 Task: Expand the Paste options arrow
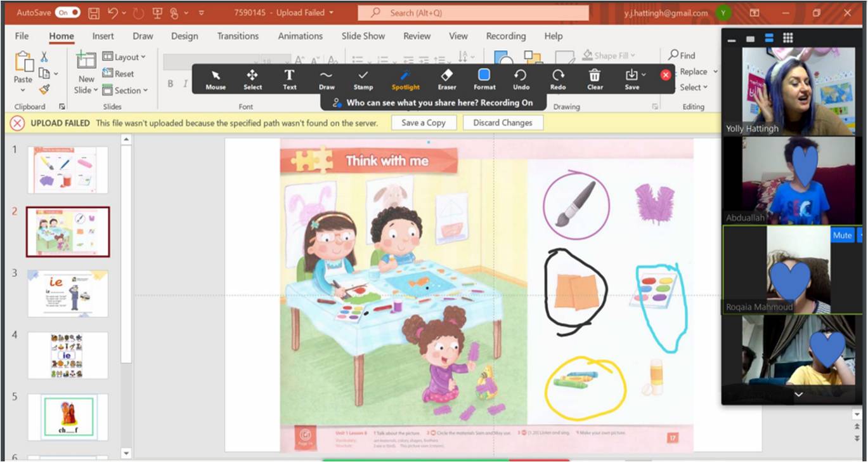[23, 91]
